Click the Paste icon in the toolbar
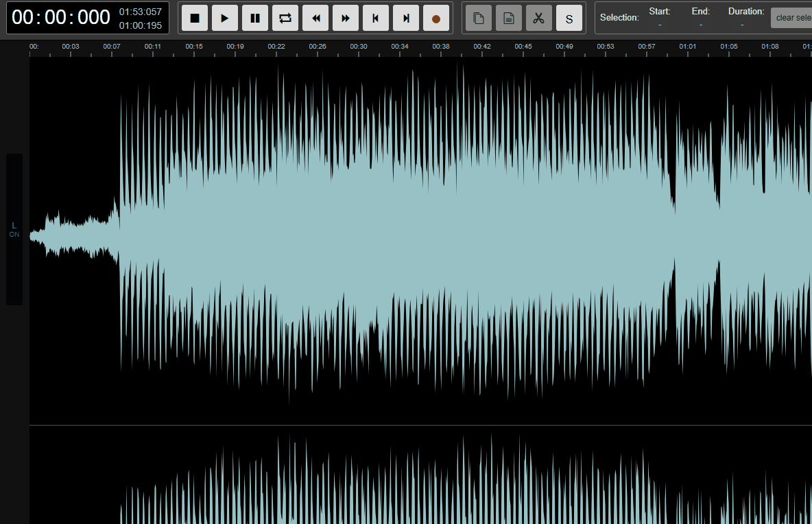This screenshot has width=812, height=524. pyautogui.click(x=509, y=18)
